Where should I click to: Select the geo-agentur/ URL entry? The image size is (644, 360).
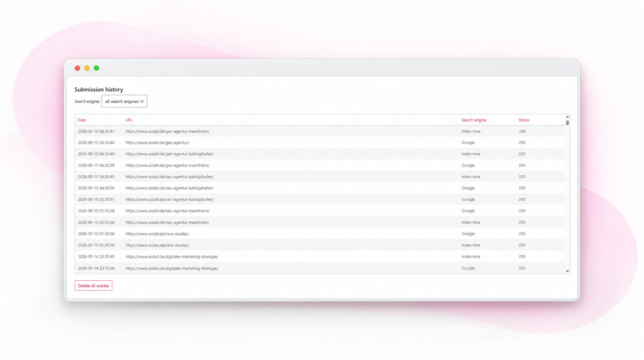tap(157, 143)
